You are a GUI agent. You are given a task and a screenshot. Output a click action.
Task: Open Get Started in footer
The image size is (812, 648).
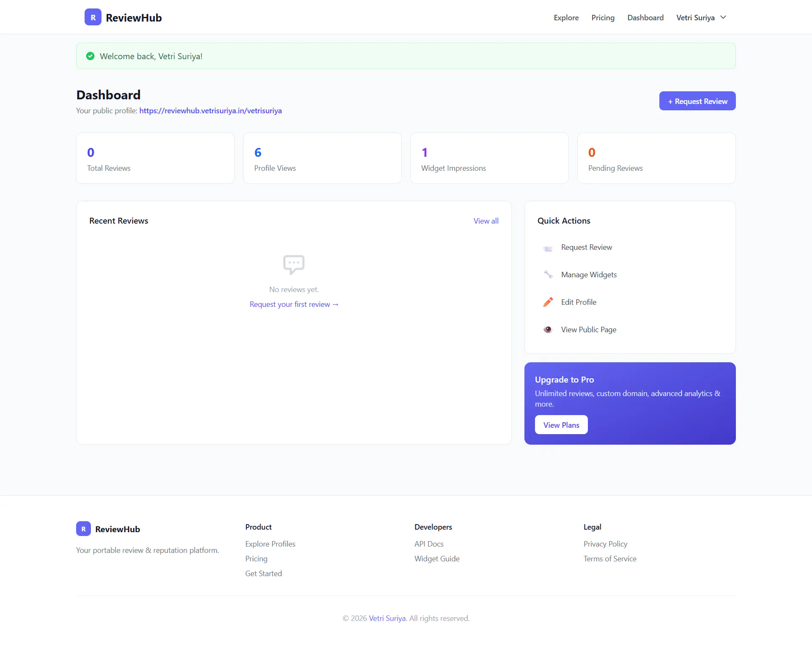[x=263, y=574]
